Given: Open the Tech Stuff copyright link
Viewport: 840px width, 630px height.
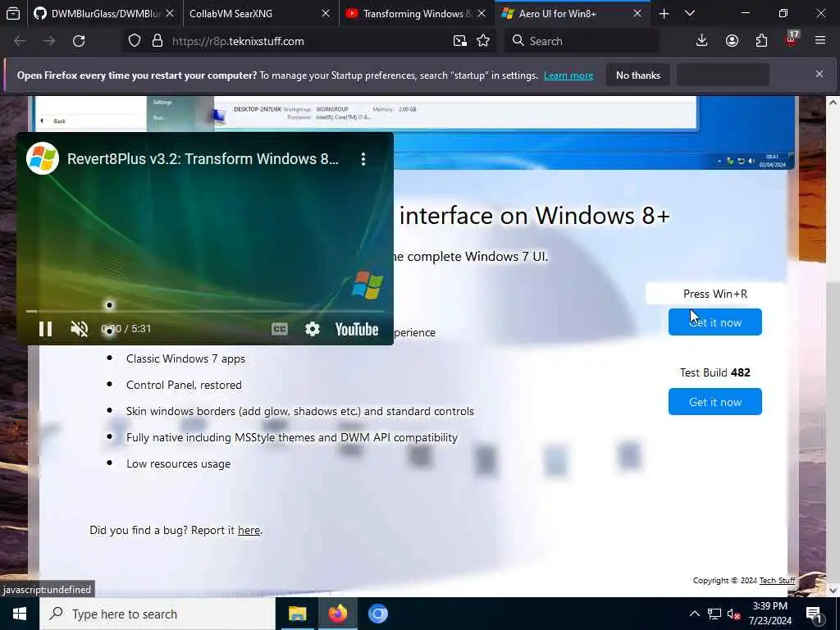Looking at the screenshot, I should 777,580.
